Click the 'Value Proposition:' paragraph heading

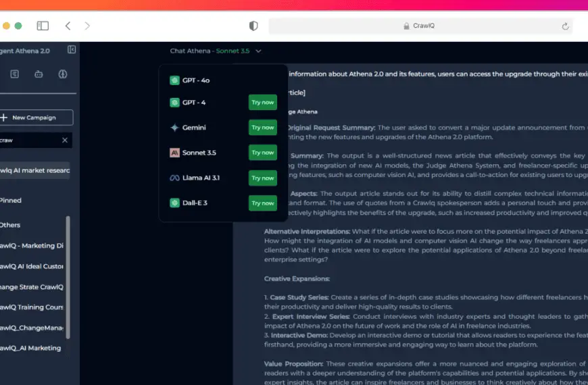[x=293, y=363]
